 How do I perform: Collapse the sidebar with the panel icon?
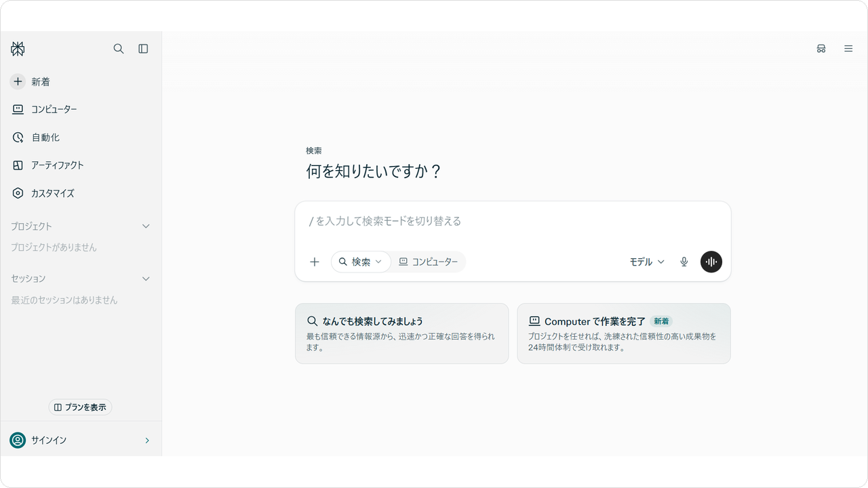coord(143,49)
